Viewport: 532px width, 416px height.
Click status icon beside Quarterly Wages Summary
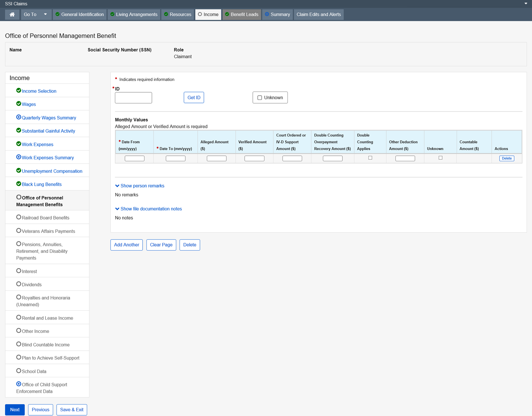click(x=18, y=117)
